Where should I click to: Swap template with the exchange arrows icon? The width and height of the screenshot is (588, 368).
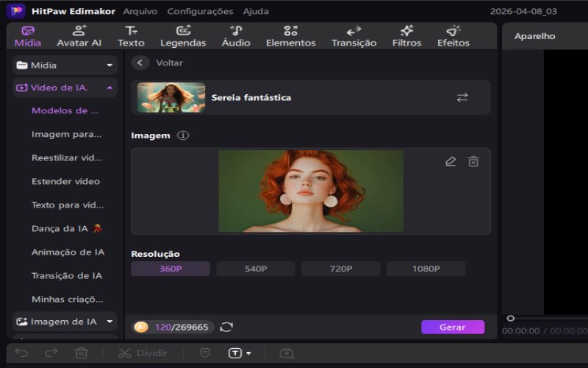click(x=462, y=98)
